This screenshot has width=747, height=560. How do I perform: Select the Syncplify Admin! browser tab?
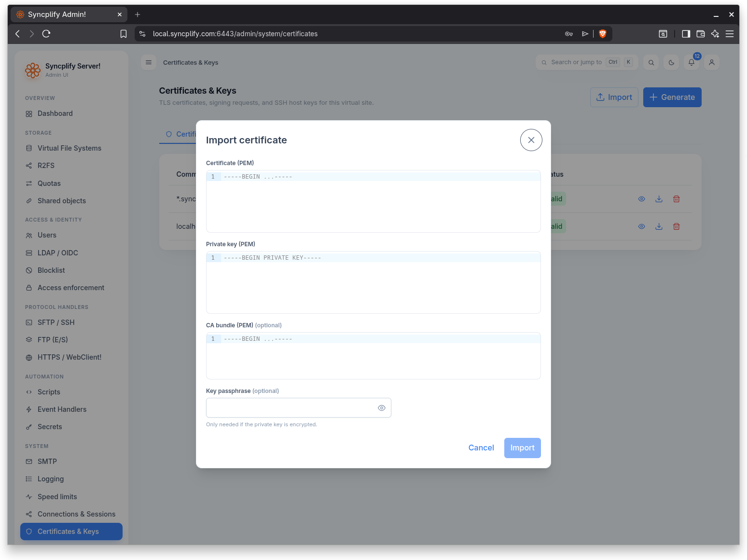tap(69, 14)
